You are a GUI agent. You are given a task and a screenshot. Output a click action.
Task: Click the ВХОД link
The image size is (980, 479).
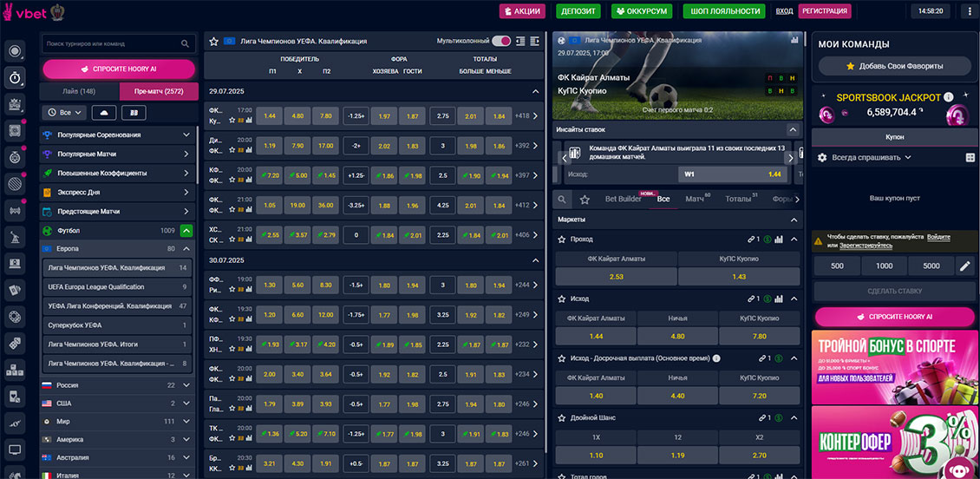784,11
